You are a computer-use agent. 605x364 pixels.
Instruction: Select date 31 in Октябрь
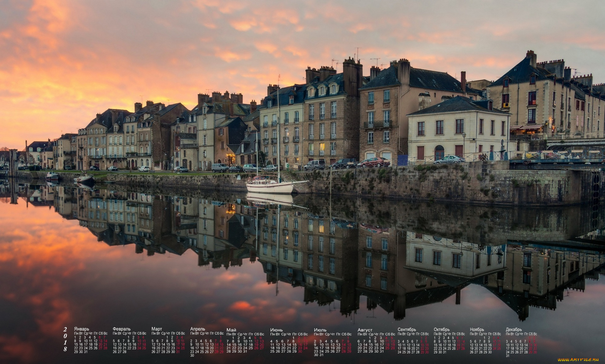tap(444, 352)
